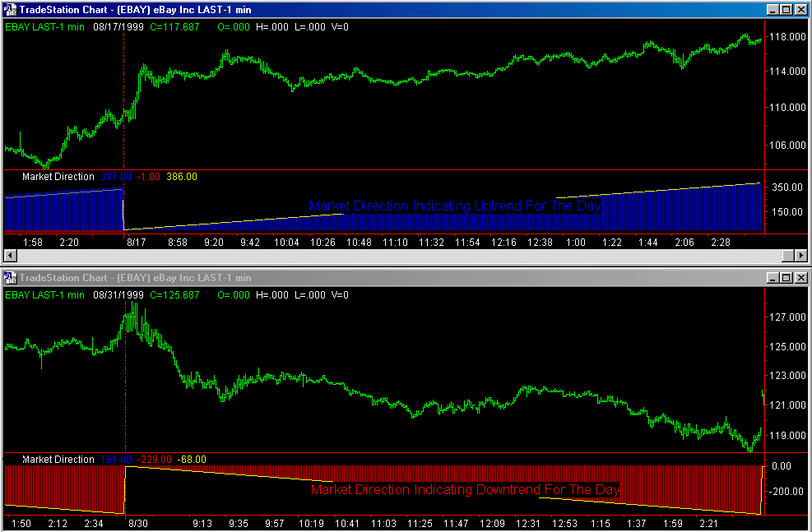Screen dimensions: 812x532
Task: Click the 8/30 date marker on the time axis
Action: [138, 523]
